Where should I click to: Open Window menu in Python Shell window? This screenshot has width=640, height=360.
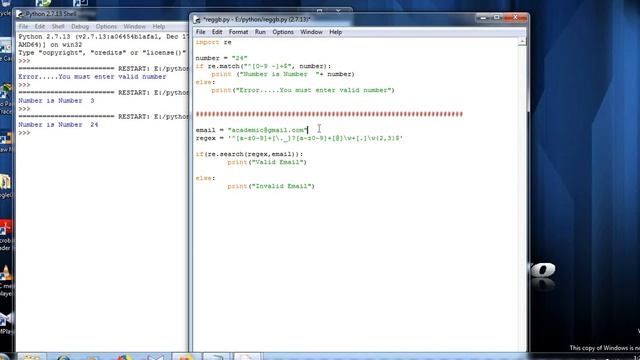coord(135,27)
